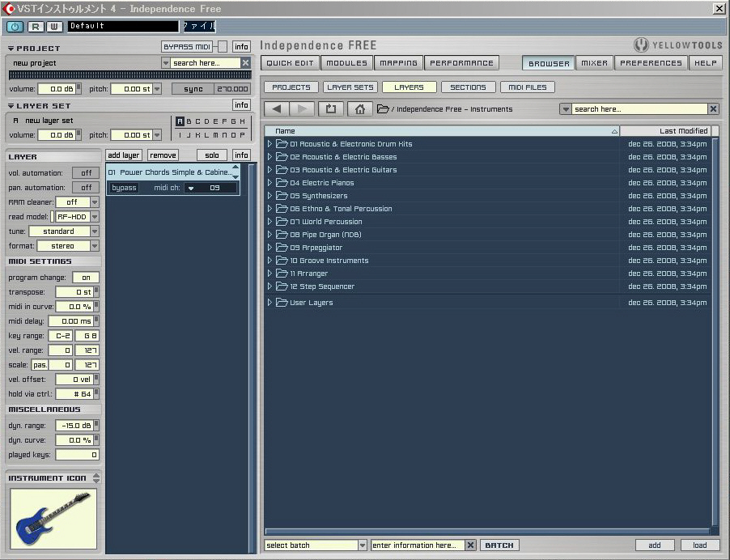Open the PERFORMANCE tab
This screenshot has width=730, height=560.
click(461, 63)
